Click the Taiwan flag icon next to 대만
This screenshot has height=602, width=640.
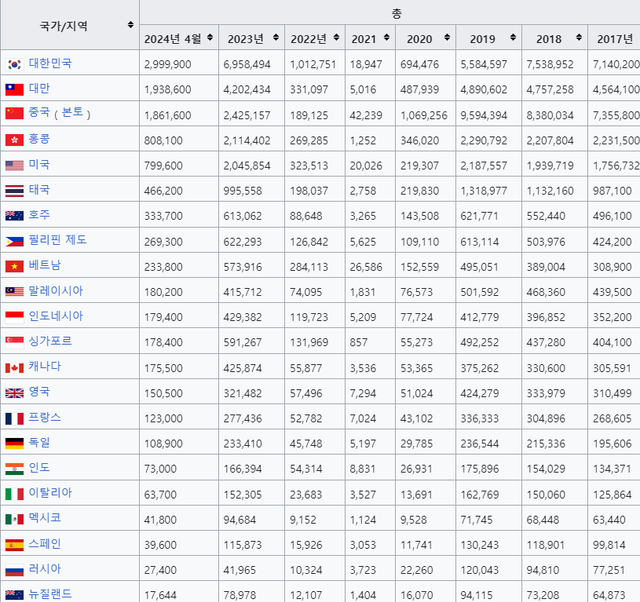point(14,89)
